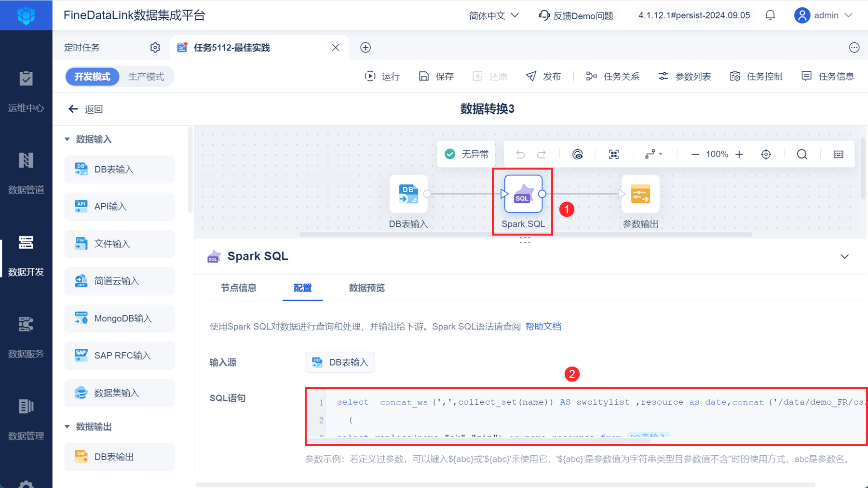Switch to the 定时任务 tab
Viewport: 868px width, 488px height.
82,47
